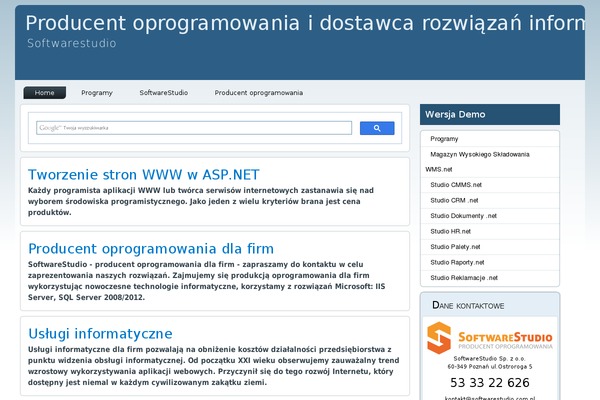Open the Programy menu item
Viewport: 600px width, 400px height.
(x=97, y=93)
